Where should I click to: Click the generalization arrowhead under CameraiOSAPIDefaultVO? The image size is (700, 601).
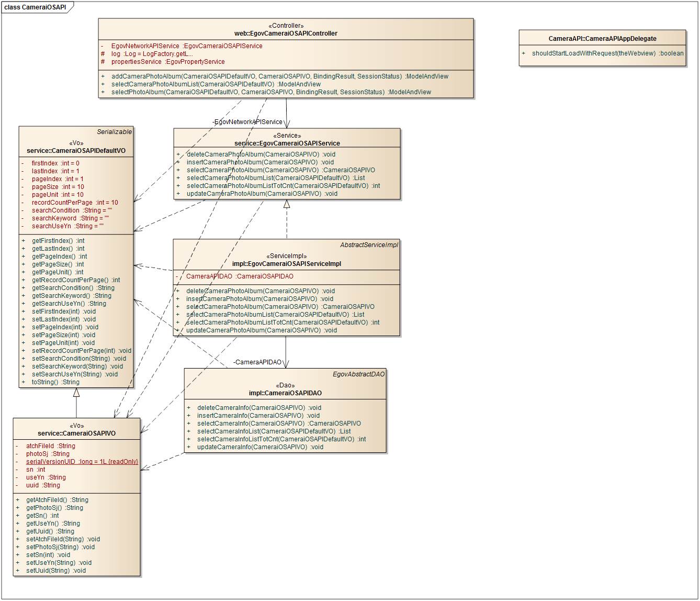[x=76, y=393]
